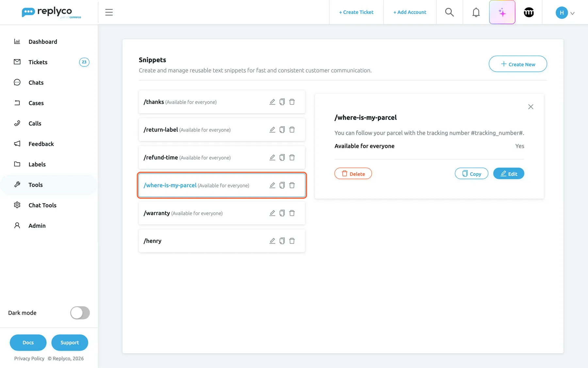Screen dimensions: 588x368
Task: Copy icon in /where-is-my-parcel row
Action: point(282,185)
